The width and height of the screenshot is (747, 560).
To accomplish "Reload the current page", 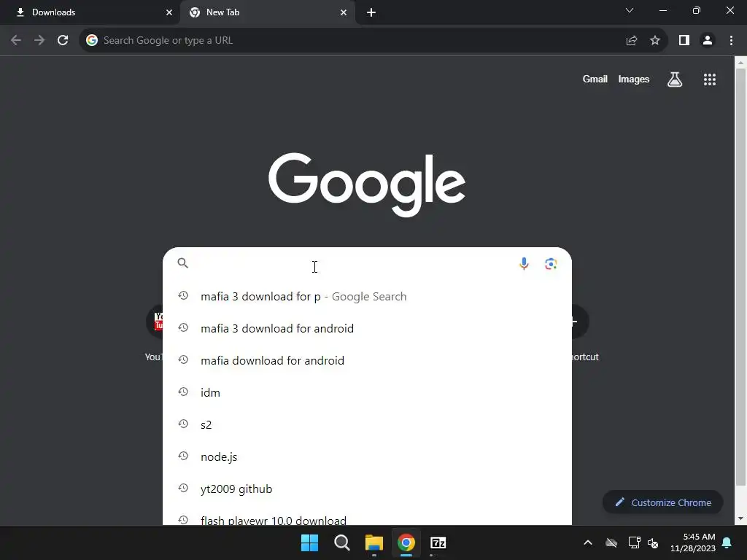I will click(63, 41).
